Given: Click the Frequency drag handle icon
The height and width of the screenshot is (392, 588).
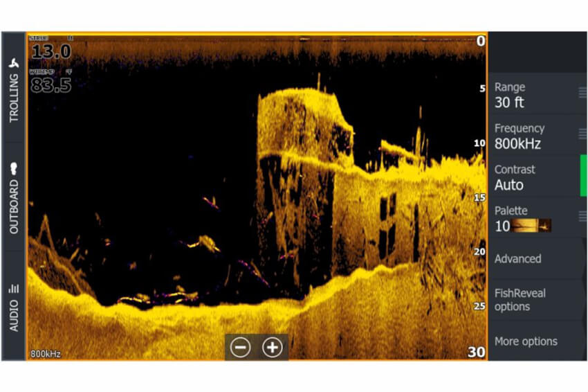Looking at the screenshot, I should pyautogui.click(x=582, y=134).
